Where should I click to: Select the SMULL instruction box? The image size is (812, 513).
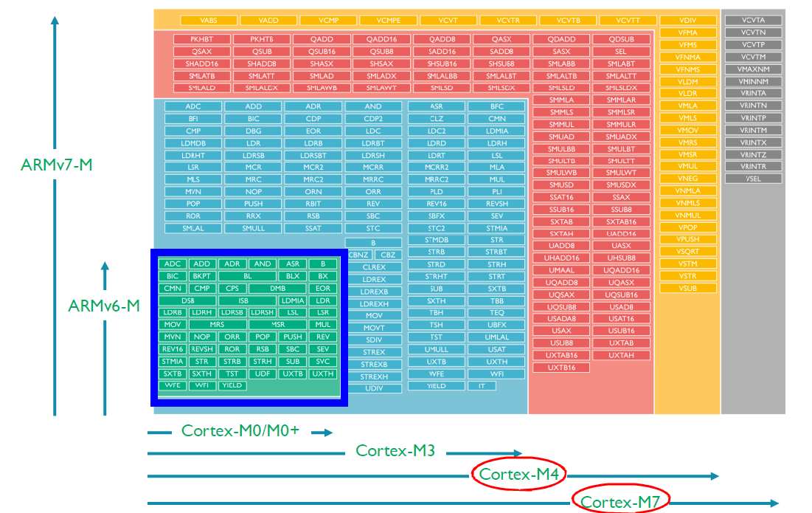tap(253, 228)
